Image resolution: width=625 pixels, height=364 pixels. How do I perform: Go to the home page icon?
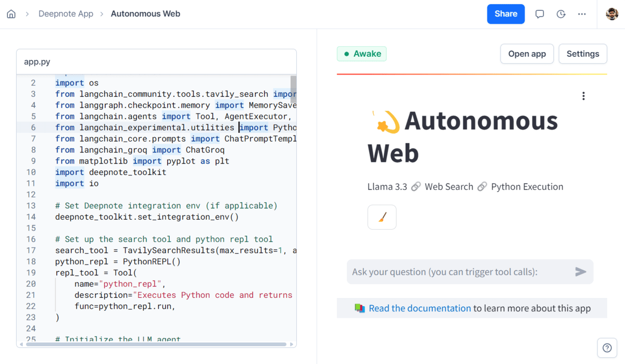coord(11,14)
